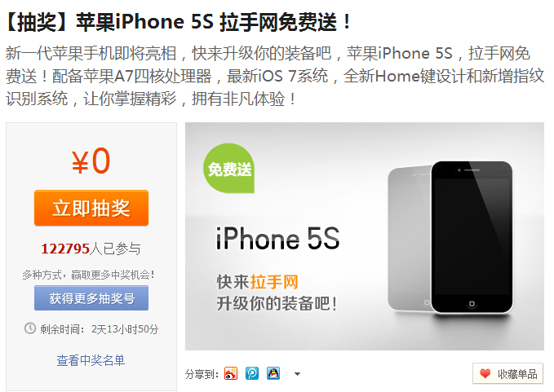Screen dimensions: 554x392
Task: Open the 查看中奖名单 winners link
Action: click(x=91, y=360)
